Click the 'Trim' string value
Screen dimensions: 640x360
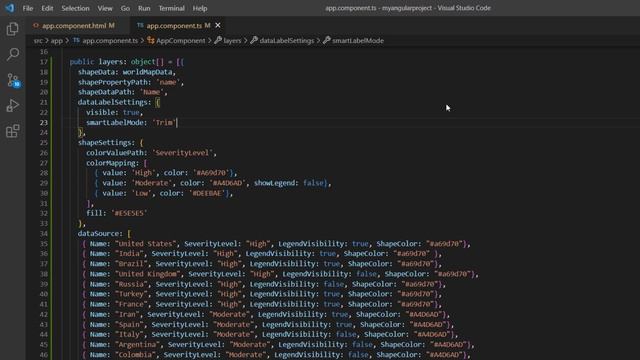coord(164,122)
